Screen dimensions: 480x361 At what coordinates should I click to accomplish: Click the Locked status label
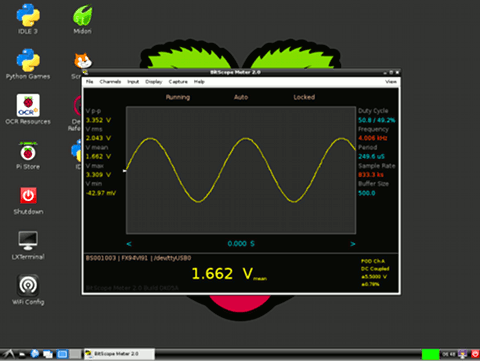304,97
